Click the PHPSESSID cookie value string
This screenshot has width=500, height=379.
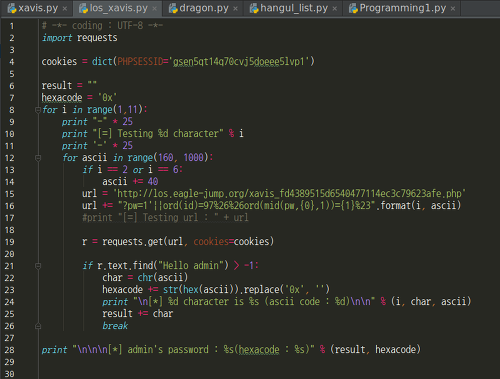240,62
